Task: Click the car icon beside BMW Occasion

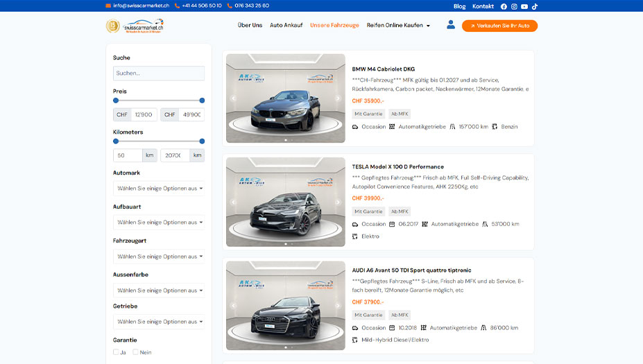Action: point(355,127)
